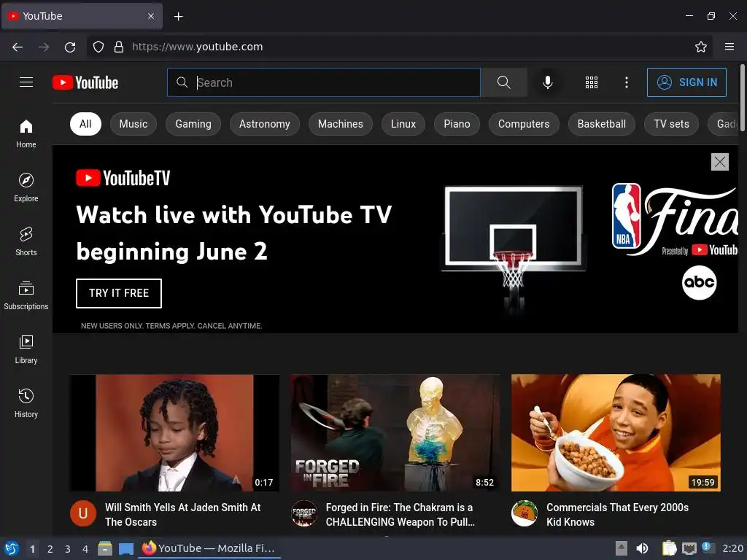Viewport: 747px width, 560px height.
Task: Click the address bar URL
Action: pyautogui.click(x=197, y=47)
